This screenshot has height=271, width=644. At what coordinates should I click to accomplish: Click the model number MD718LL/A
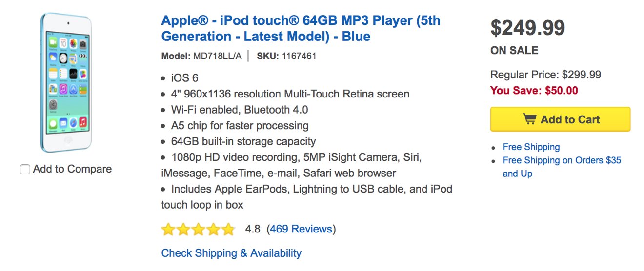tap(217, 56)
